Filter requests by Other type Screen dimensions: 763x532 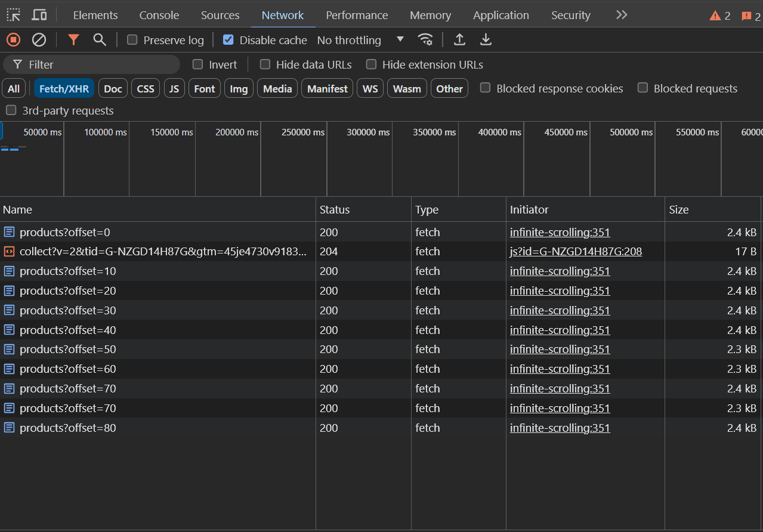click(449, 89)
